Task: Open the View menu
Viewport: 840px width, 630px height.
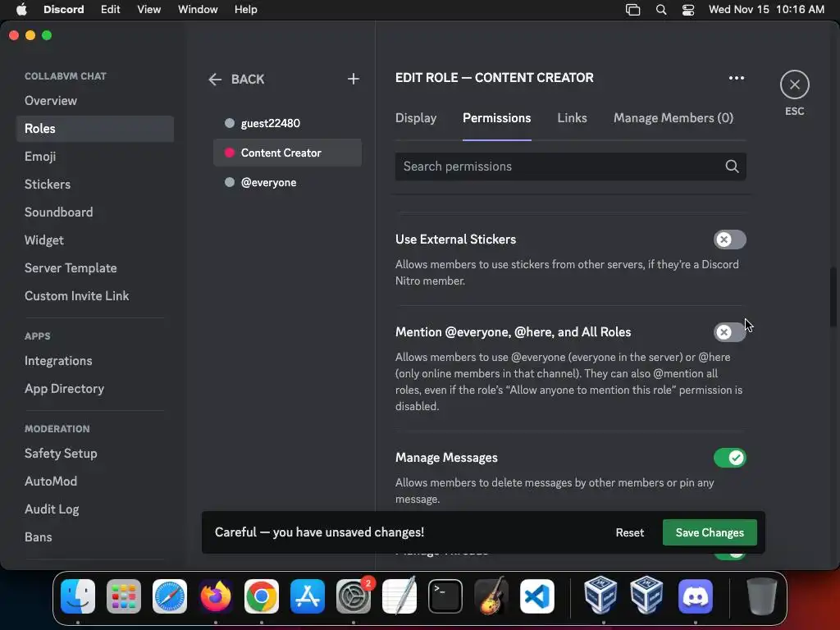Action: click(149, 10)
